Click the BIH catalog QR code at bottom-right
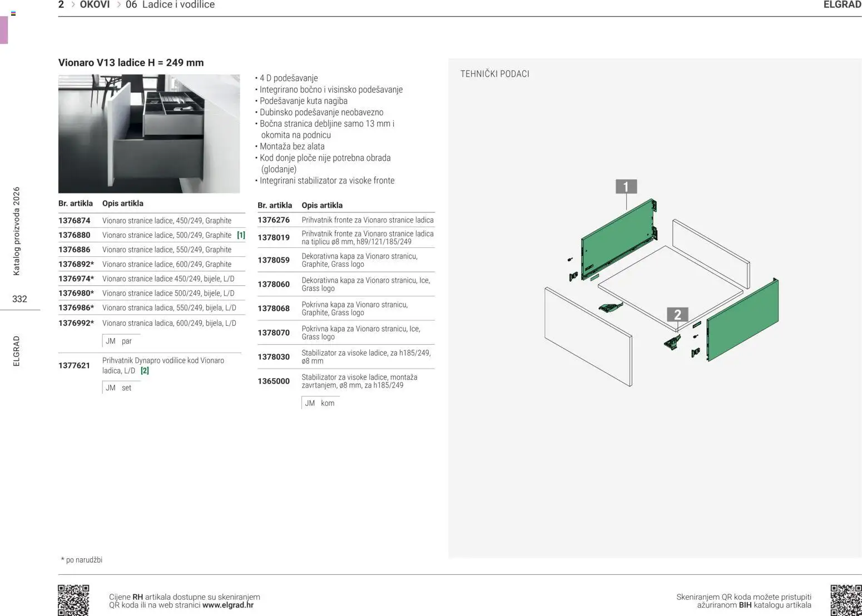 coord(845,600)
